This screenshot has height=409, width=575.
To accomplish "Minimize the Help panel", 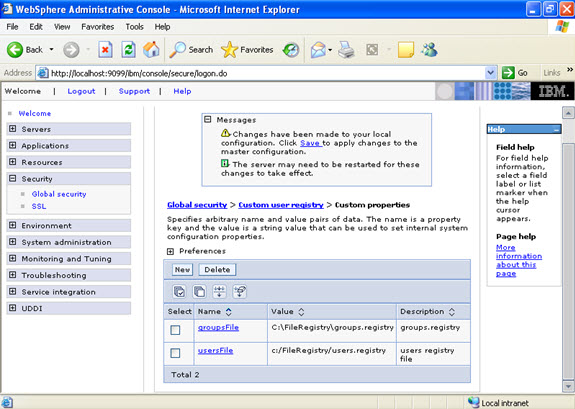I will pos(557,129).
